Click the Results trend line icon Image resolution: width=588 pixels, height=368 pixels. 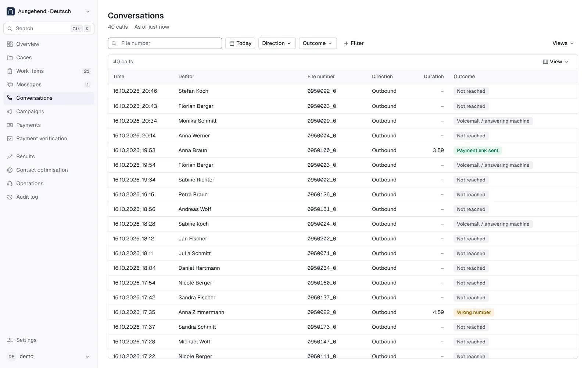[x=10, y=156]
